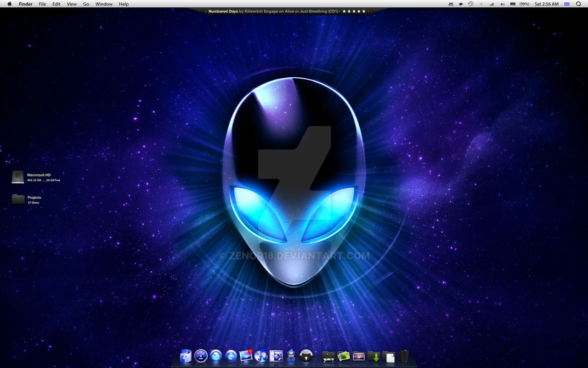
Task: Open the blue bird app in dock
Action: click(x=291, y=356)
